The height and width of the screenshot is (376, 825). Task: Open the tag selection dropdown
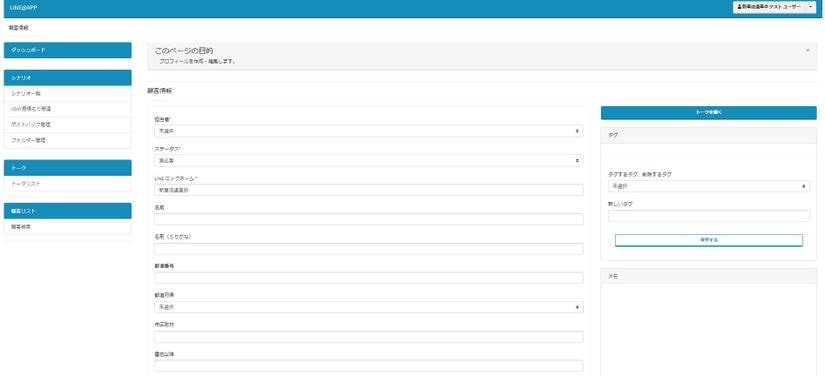pos(709,186)
